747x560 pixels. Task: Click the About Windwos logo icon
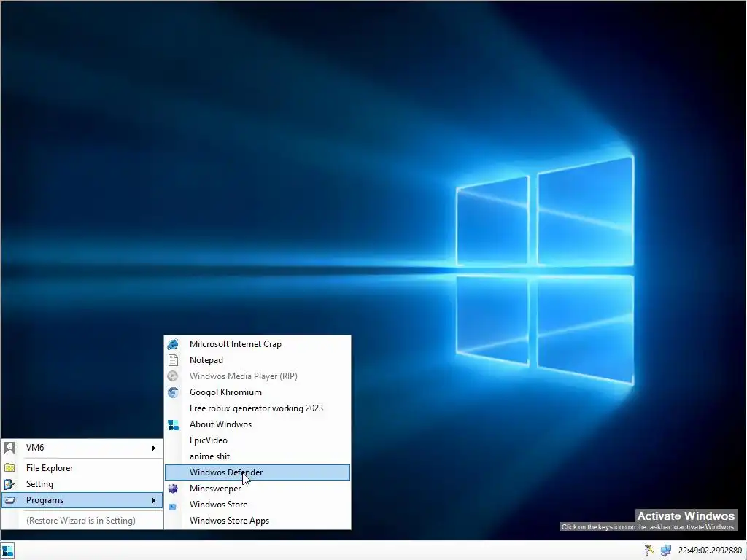[173, 425]
